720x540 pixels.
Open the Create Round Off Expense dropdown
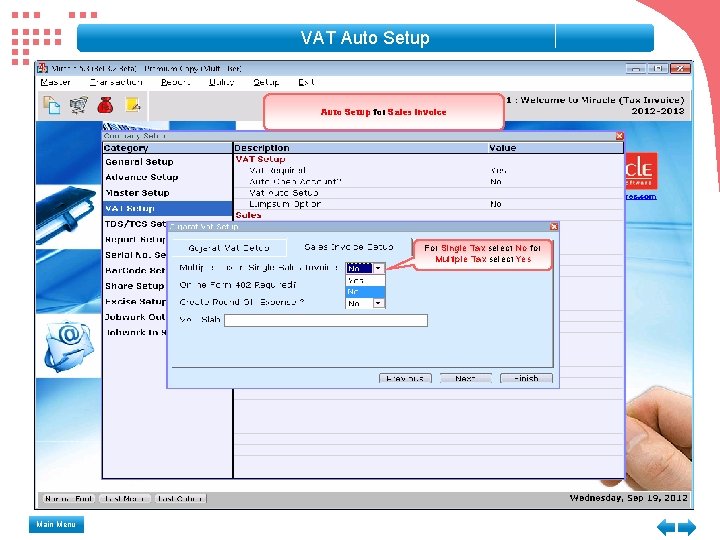378,303
